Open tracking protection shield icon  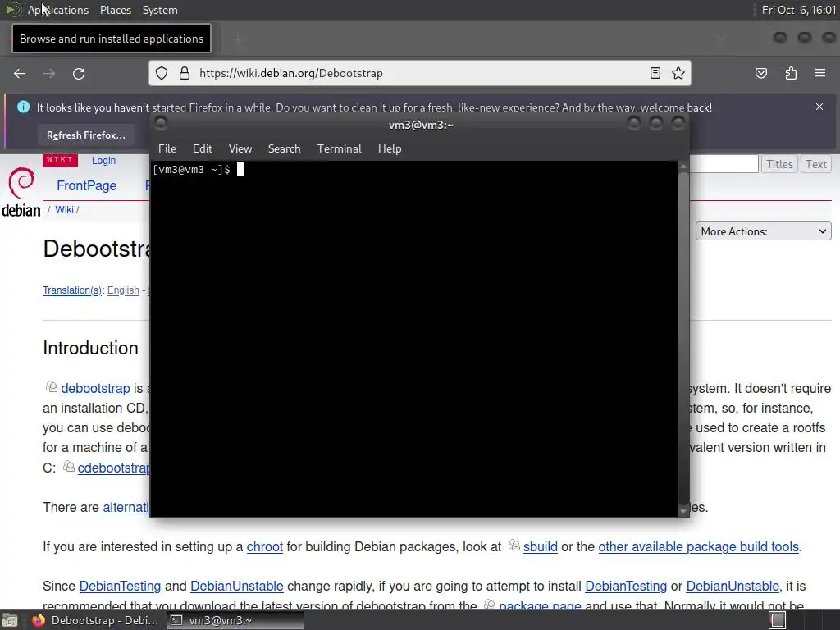click(x=162, y=73)
